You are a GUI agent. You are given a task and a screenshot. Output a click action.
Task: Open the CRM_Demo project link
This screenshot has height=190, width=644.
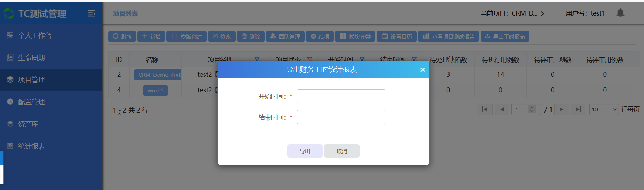[158, 75]
